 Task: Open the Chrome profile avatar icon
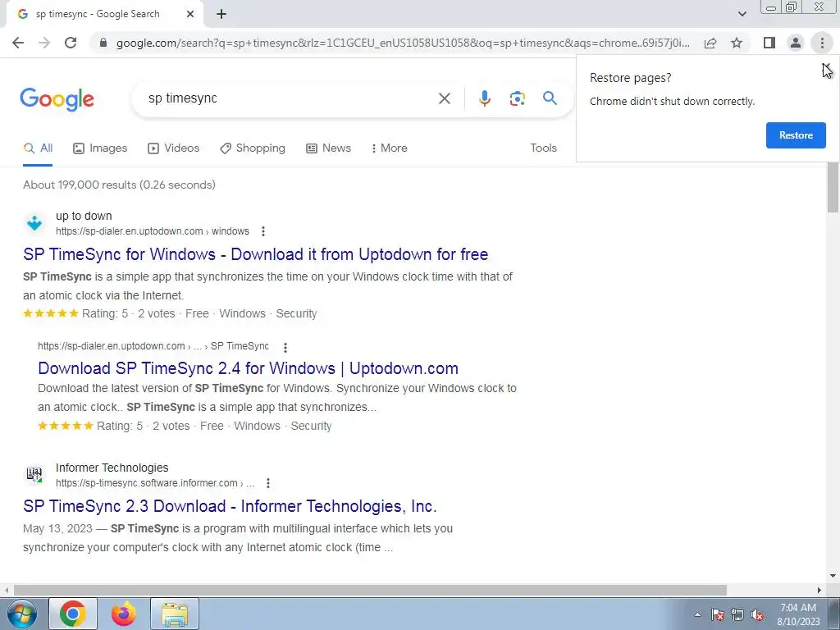(x=796, y=43)
